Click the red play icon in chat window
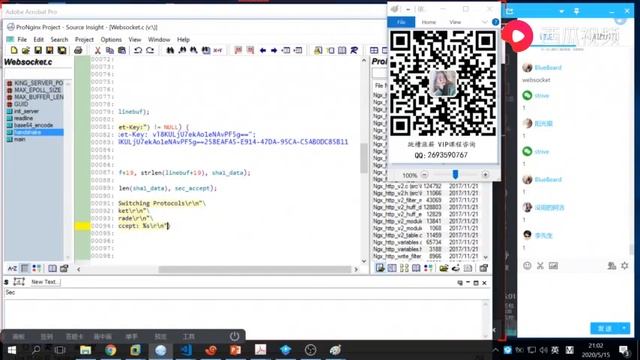640x360 pixels. click(518, 36)
